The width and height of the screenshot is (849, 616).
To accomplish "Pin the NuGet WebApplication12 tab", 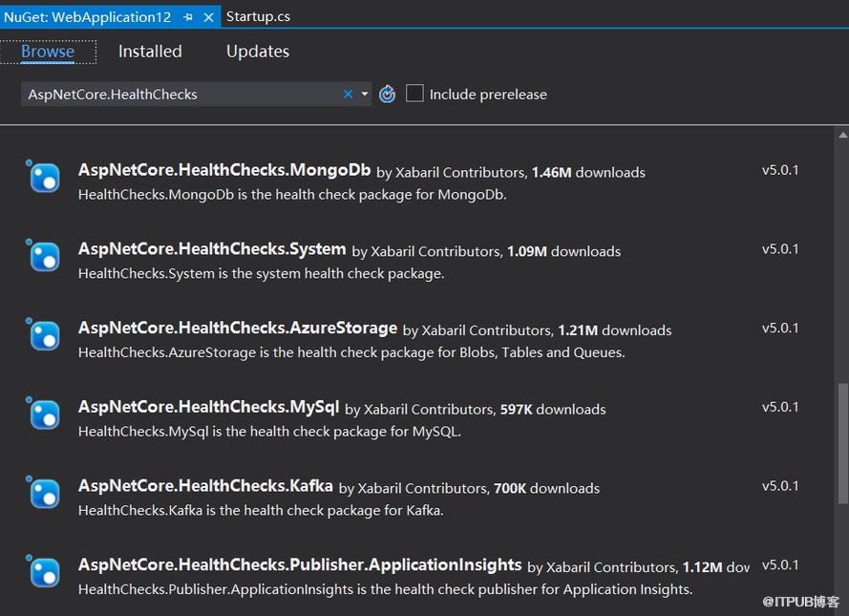I will click(x=188, y=17).
